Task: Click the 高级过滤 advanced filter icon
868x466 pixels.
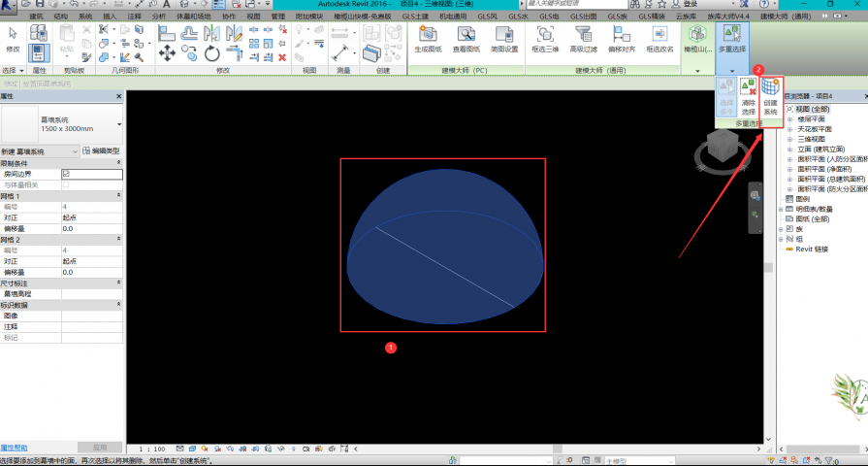Action: (584, 39)
